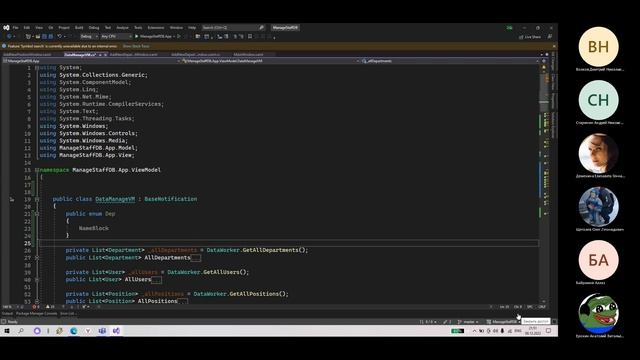Click the error count indicator

point(36,307)
